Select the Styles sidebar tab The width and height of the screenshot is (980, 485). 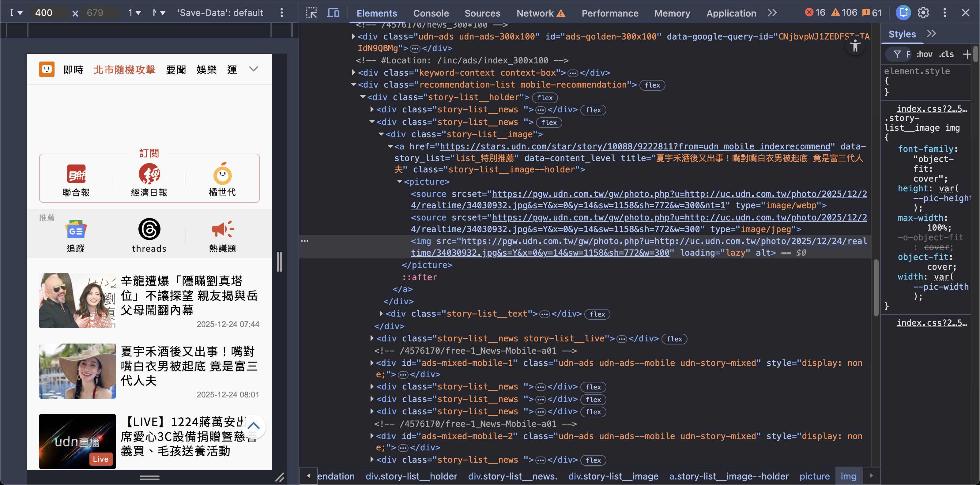(x=902, y=34)
